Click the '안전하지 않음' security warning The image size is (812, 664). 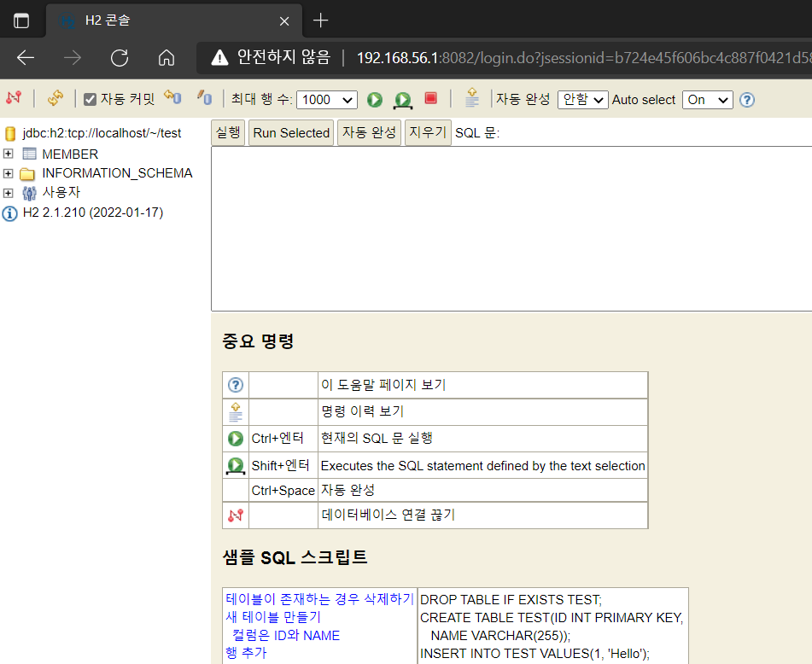pyautogui.click(x=271, y=57)
